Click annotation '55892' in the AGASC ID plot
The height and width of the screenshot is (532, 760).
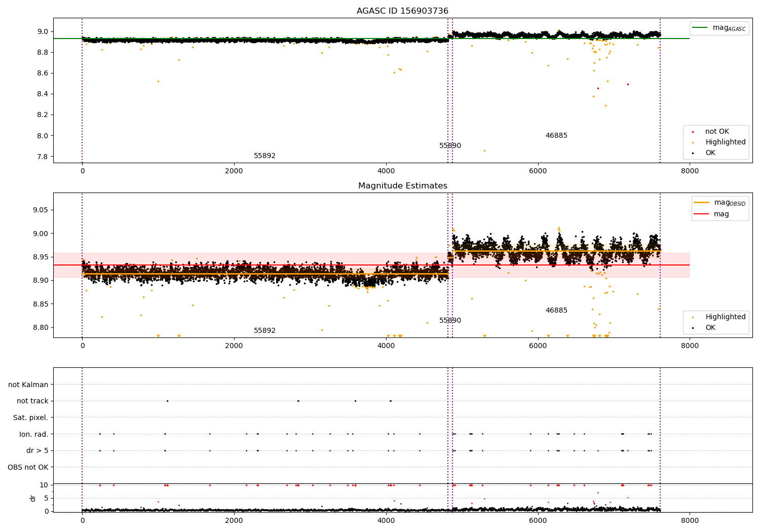tap(264, 156)
